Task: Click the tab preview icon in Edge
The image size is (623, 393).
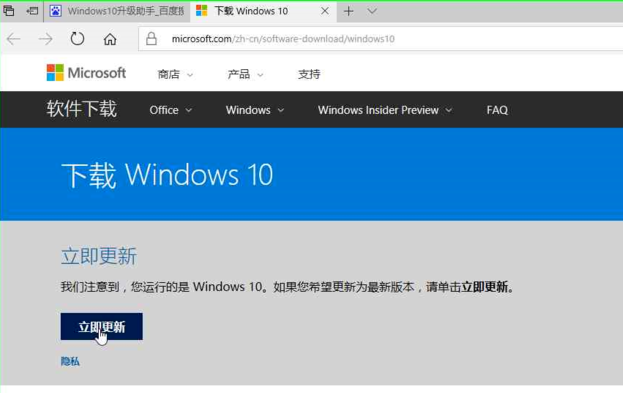Action: tap(8, 11)
